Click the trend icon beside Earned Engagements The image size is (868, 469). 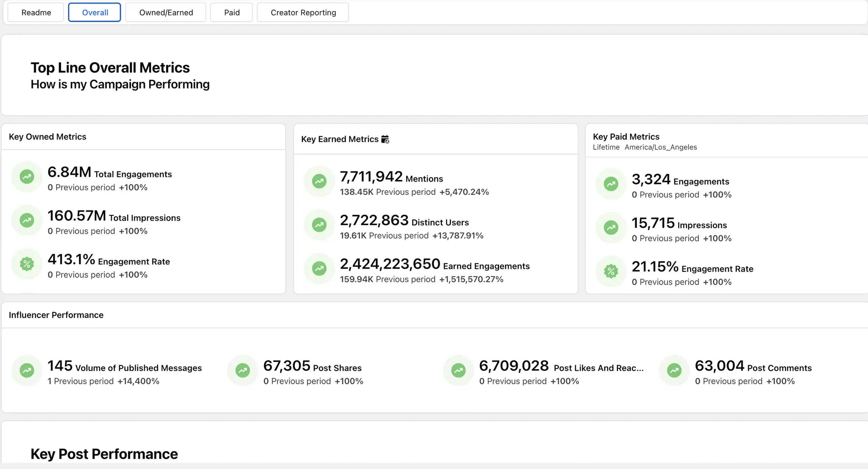coord(319,268)
